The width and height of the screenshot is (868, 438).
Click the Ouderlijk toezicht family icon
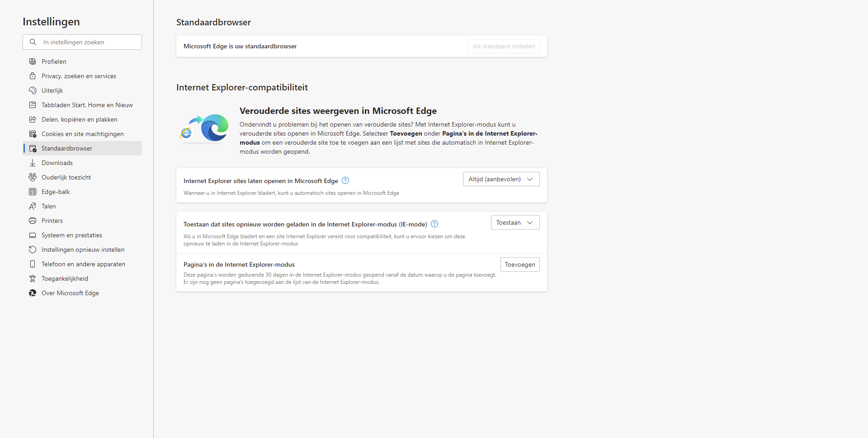pyautogui.click(x=33, y=177)
